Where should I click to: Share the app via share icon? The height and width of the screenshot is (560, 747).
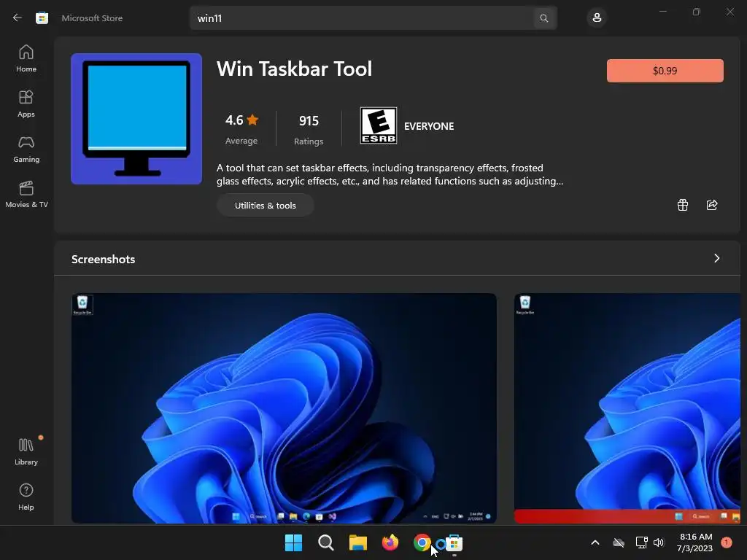click(712, 205)
